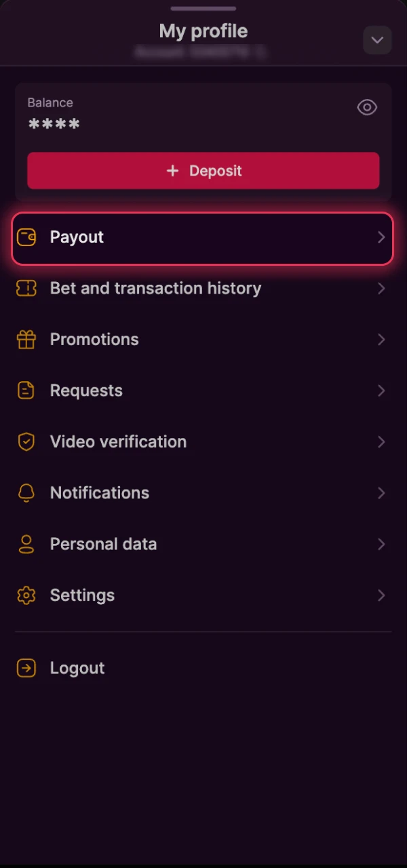
Task: Open Settings via the gear icon
Action: 26,595
